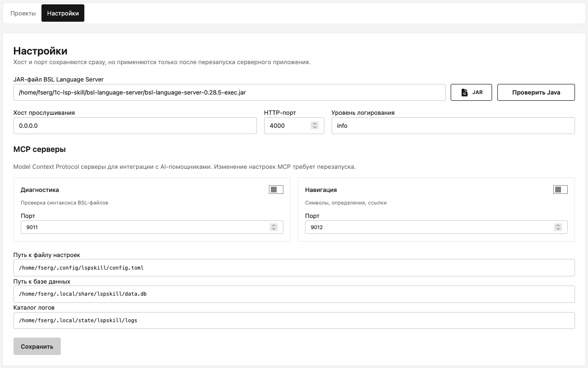Click the Символы, определения, ссылки description
The image size is (588, 368).
click(346, 203)
